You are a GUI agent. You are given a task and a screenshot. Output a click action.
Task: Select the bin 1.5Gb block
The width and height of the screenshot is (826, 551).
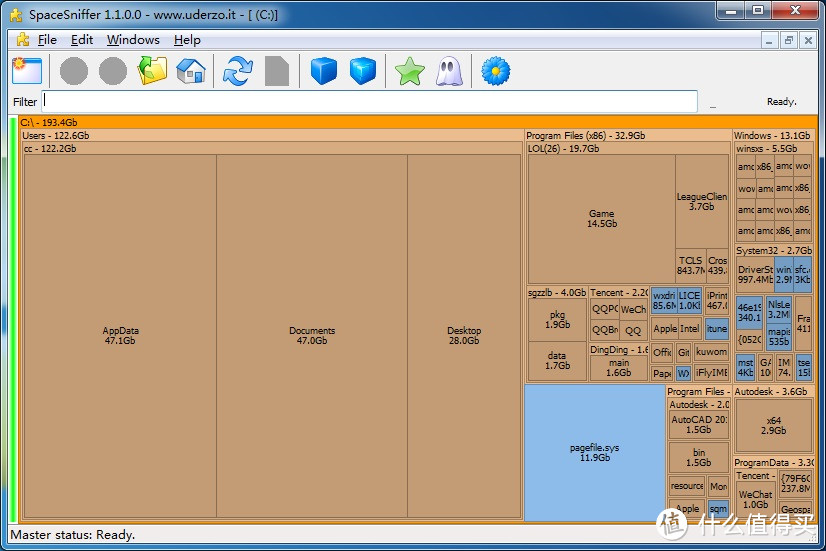pos(699,457)
